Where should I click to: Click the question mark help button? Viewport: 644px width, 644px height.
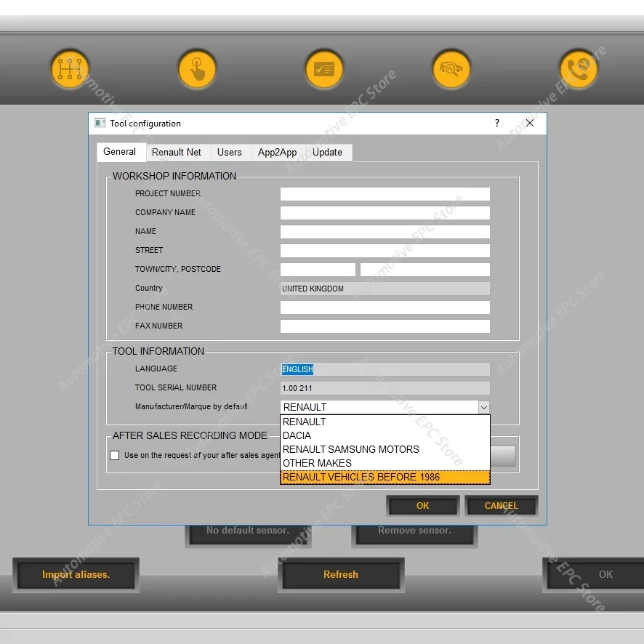(x=497, y=123)
